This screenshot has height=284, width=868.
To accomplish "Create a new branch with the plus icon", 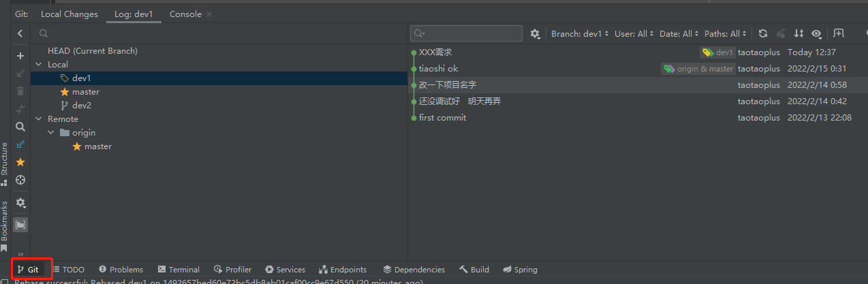I will point(20,56).
